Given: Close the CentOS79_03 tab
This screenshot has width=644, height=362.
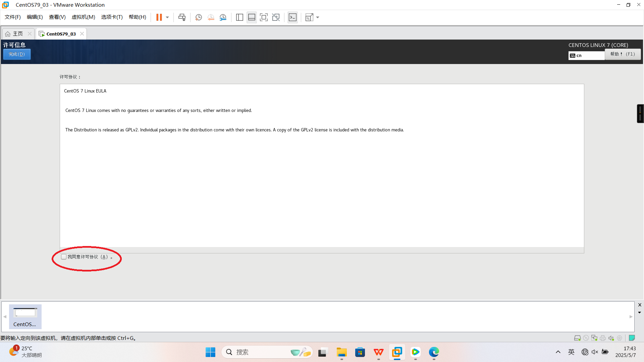Looking at the screenshot, I should coord(82,34).
